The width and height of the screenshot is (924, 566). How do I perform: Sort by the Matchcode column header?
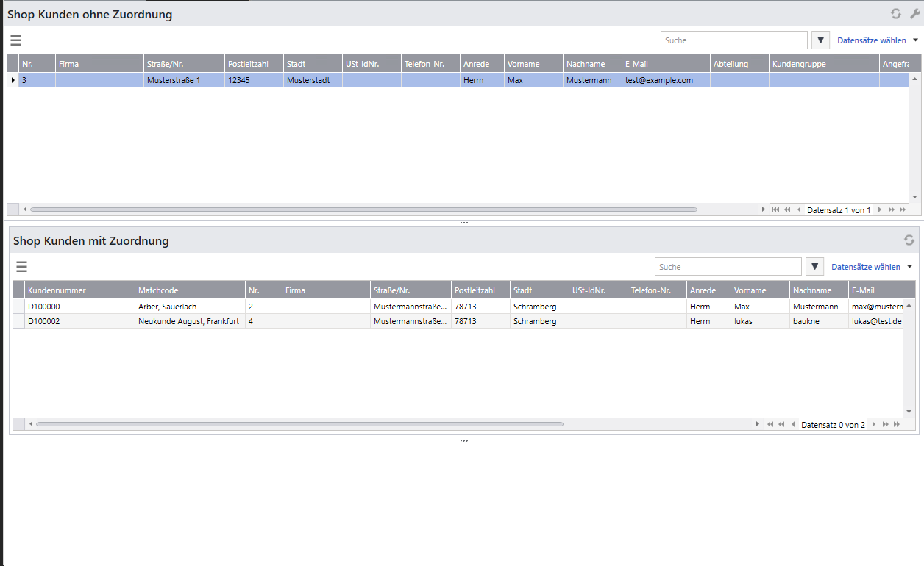click(189, 290)
